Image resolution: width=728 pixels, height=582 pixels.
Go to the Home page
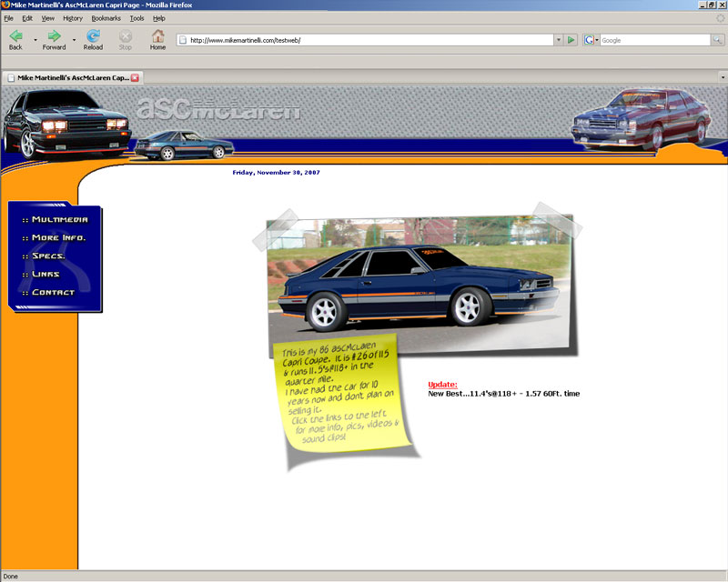tap(157, 39)
